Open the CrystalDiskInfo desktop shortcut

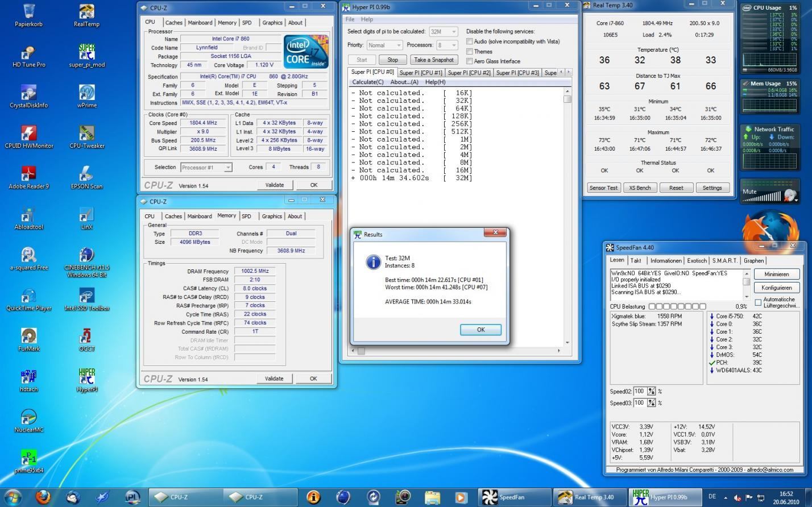click(28, 96)
